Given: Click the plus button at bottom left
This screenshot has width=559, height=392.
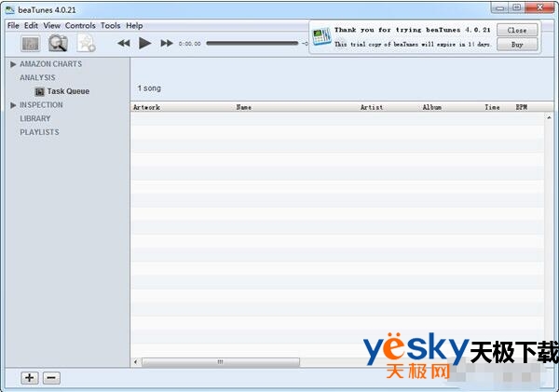Looking at the screenshot, I should pyautogui.click(x=30, y=377).
